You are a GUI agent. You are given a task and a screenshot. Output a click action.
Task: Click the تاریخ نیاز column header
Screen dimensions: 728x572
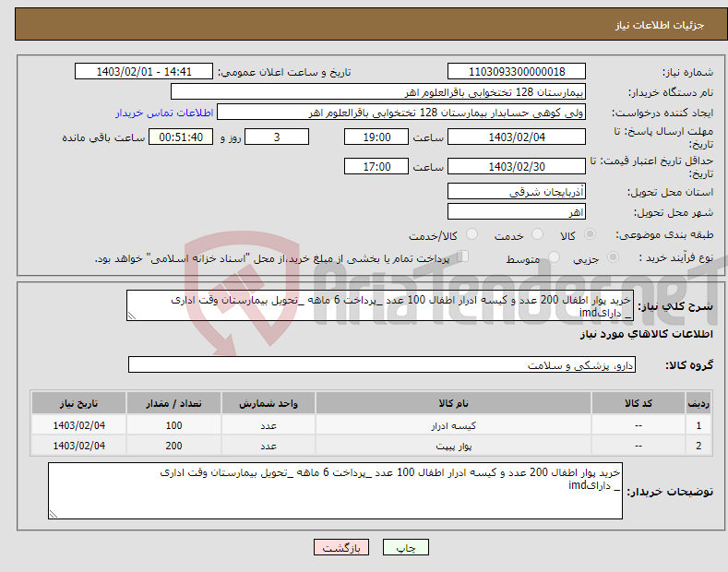(79, 403)
